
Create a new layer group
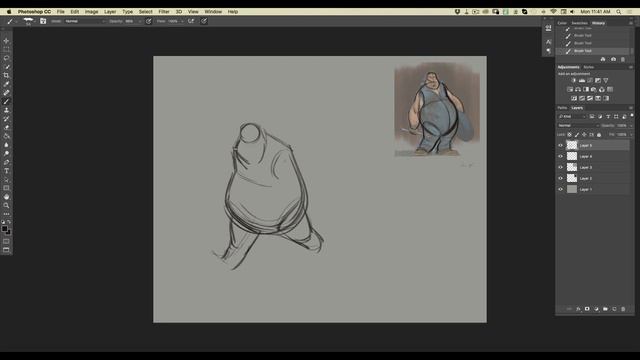(x=605, y=309)
